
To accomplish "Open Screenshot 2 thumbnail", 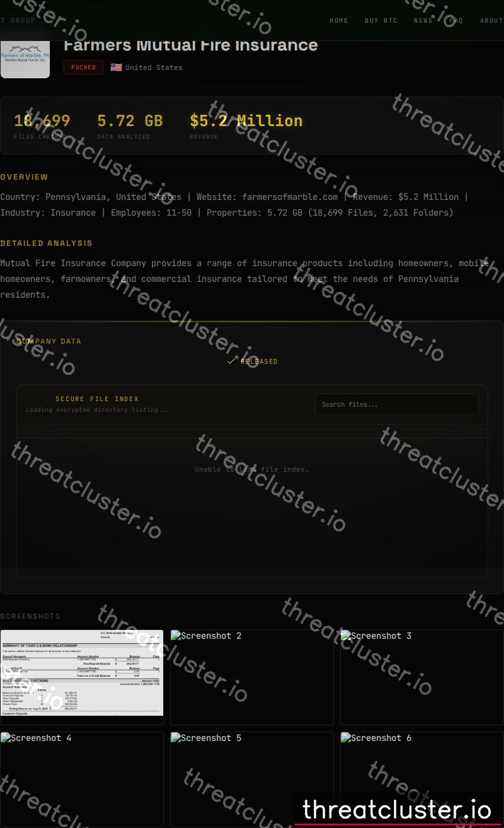I will pos(252,677).
